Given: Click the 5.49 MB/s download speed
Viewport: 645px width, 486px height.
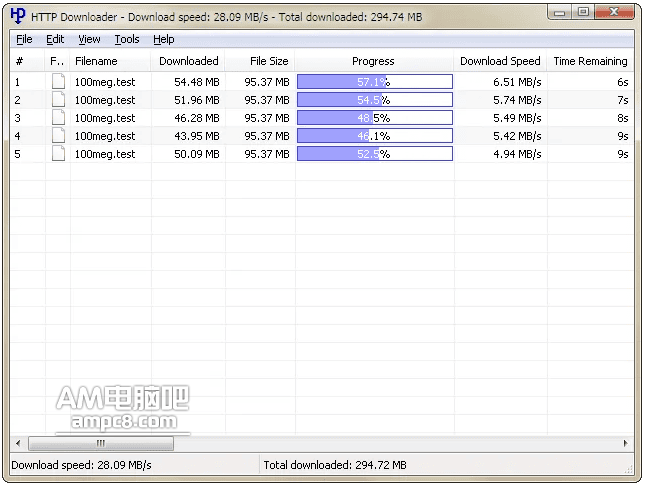Looking at the screenshot, I should 517,118.
